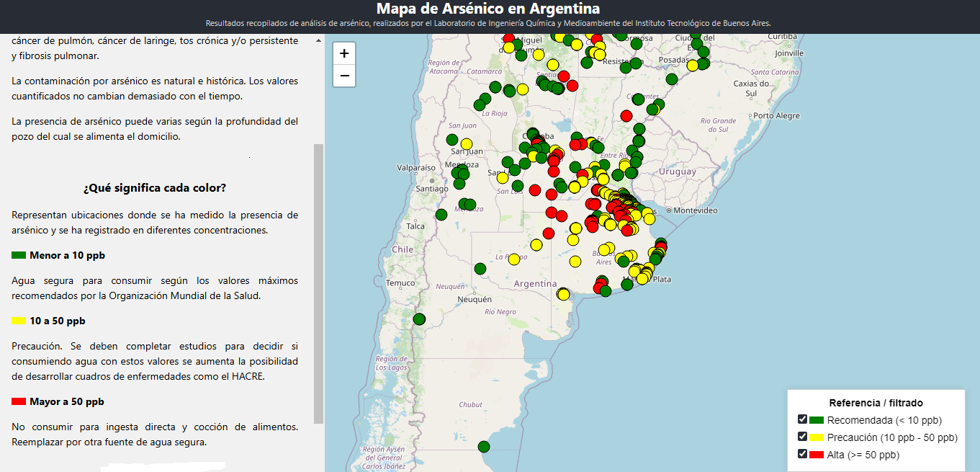Viewport: 980px width, 472px height.
Task: Zoom in on the map
Action: pyautogui.click(x=344, y=53)
